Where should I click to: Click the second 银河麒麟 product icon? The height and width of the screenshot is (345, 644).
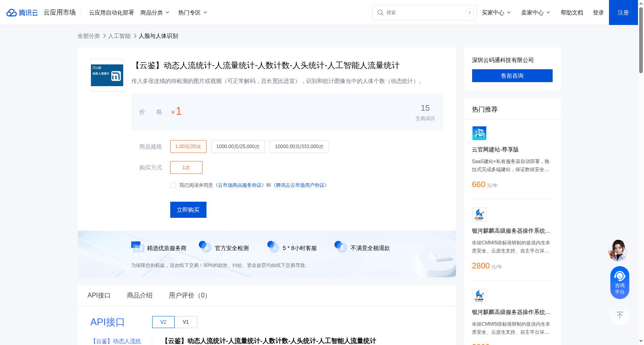tap(479, 296)
